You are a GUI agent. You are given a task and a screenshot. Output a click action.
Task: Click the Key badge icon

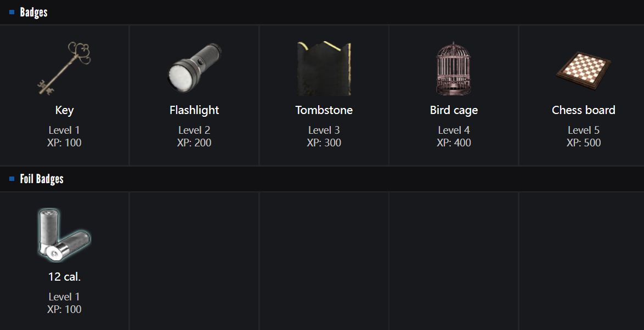coord(64,68)
